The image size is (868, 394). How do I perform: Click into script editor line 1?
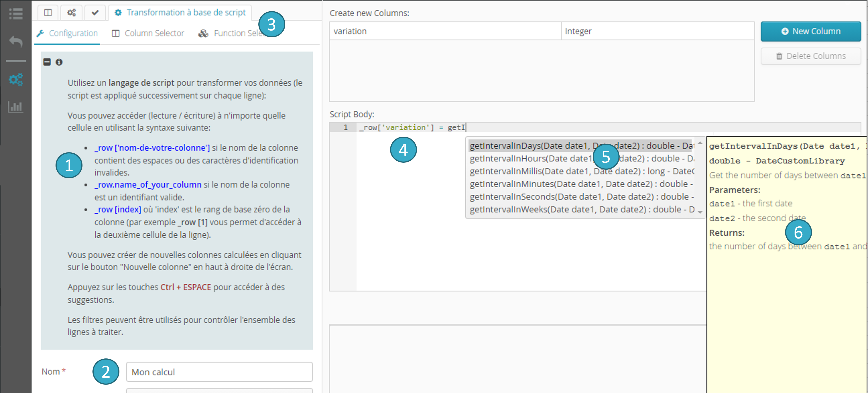[x=608, y=128]
